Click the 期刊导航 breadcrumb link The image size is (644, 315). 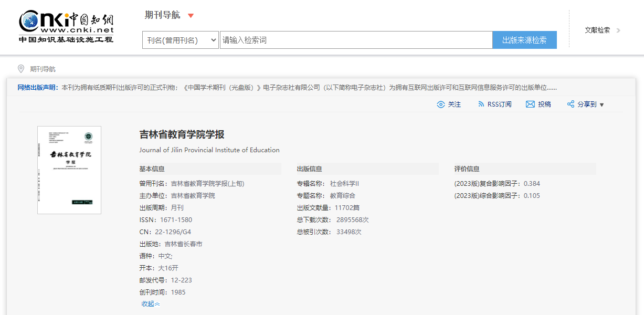pyautogui.click(x=43, y=69)
